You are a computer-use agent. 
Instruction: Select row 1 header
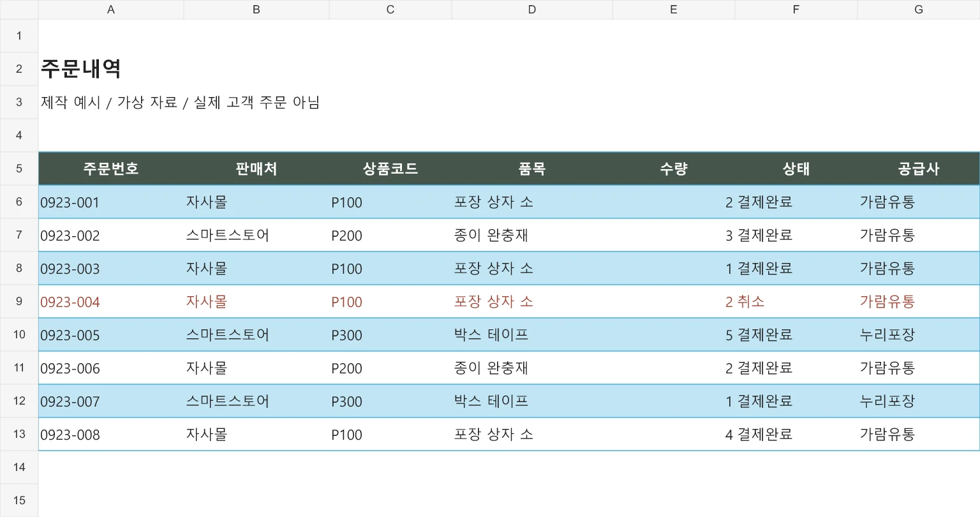(x=19, y=36)
